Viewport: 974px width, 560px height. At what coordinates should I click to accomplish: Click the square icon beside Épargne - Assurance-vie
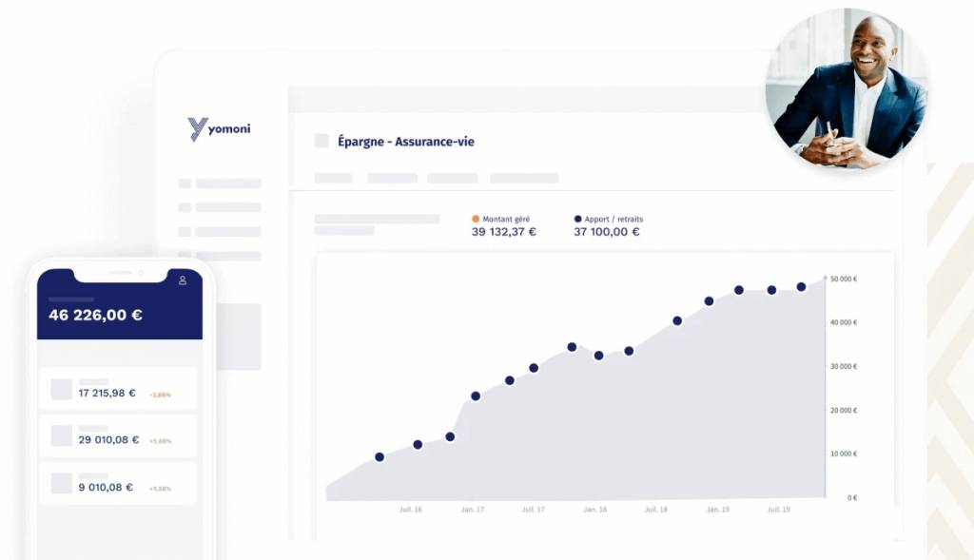[x=321, y=141]
